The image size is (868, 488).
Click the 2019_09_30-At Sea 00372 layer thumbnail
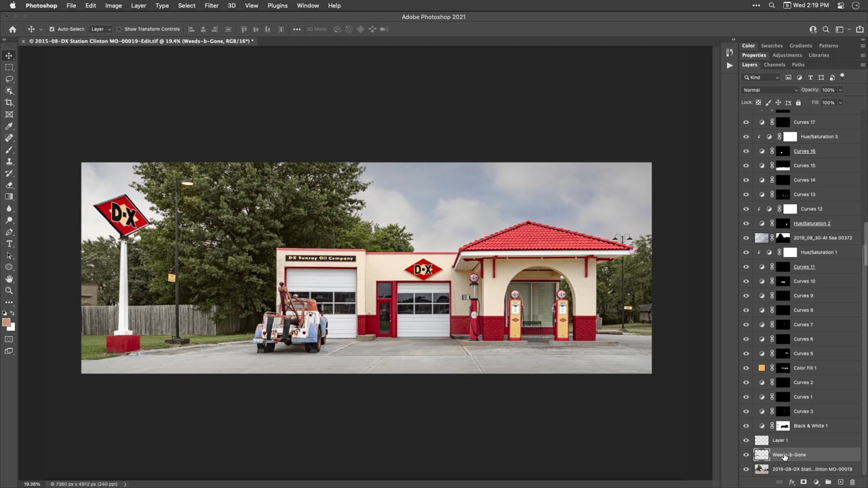pos(762,238)
